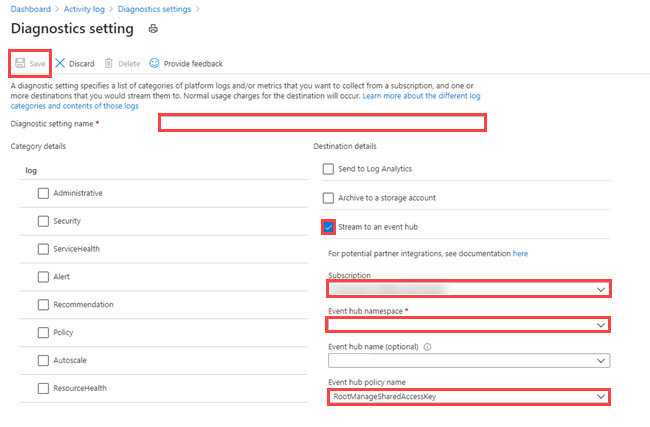Click the Discard X icon
Image resolution: width=650 pixels, height=427 pixels.
[x=60, y=64]
